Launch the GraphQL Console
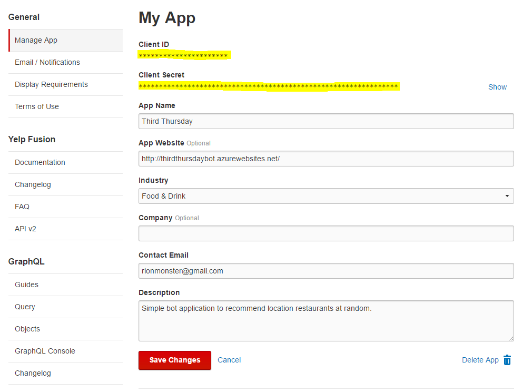Viewport: 532px width, 392px height. click(65, 350)
